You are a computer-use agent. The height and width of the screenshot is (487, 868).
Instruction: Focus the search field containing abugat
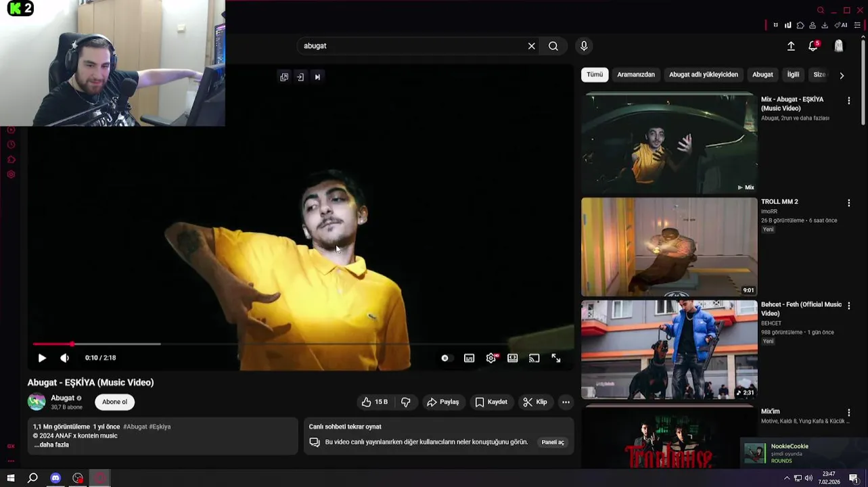pyautogui.click(x=413, y=46)
